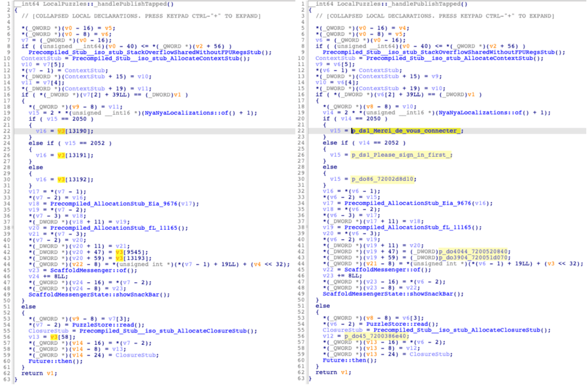Viewport: 588px width, 386px height.
Task: Click PuzzleStore::read() in right pane
Action: pos(402,324)
